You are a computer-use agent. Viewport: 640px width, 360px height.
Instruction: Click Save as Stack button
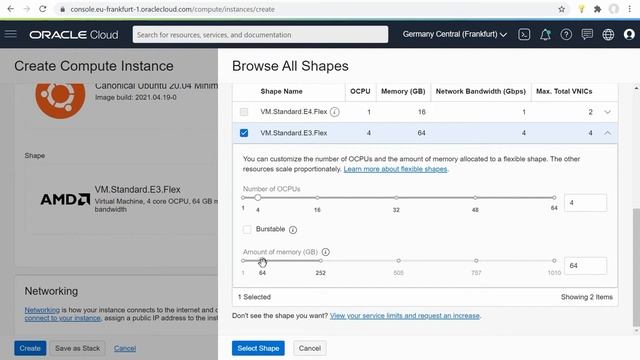click(x=78, y=348)
